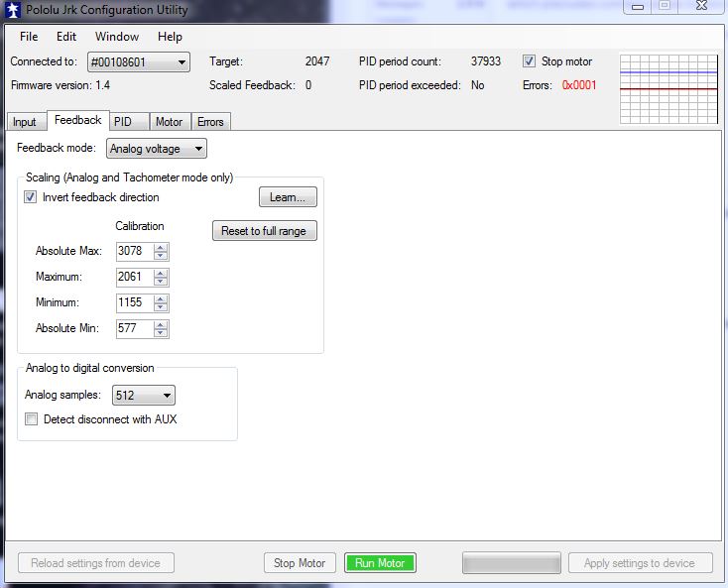Switch to the Input tab

click(x=25, y=122)
